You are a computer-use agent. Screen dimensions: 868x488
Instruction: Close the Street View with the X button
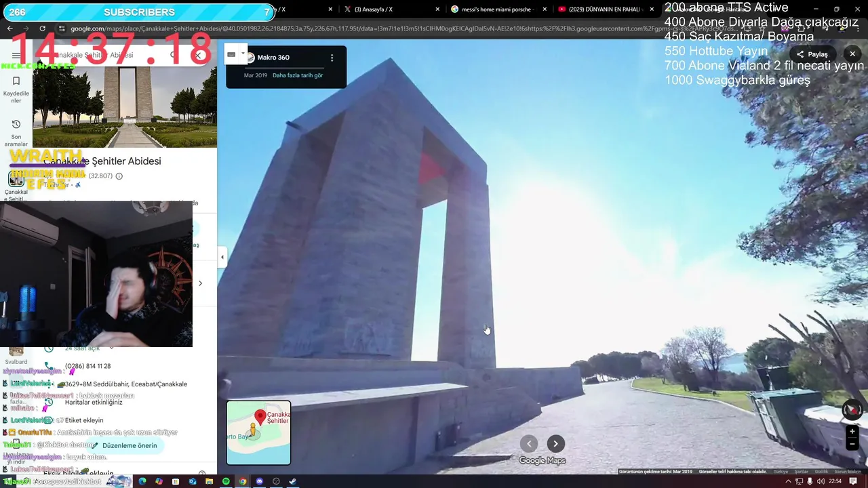pos(852,54)
